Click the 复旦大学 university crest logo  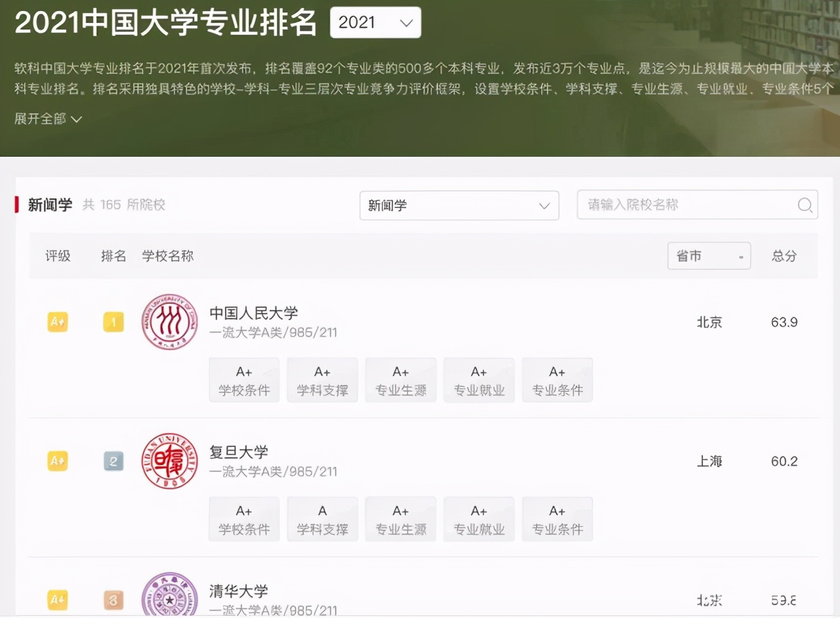tap(169, 461)
